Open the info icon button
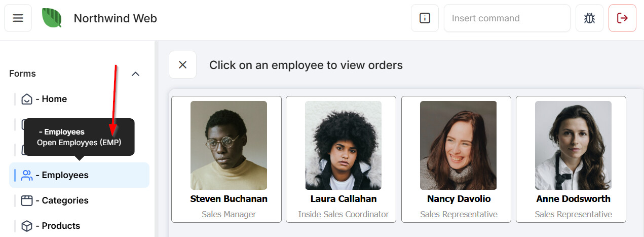Viewport: 644px width, 237px height. pos(425,18)
